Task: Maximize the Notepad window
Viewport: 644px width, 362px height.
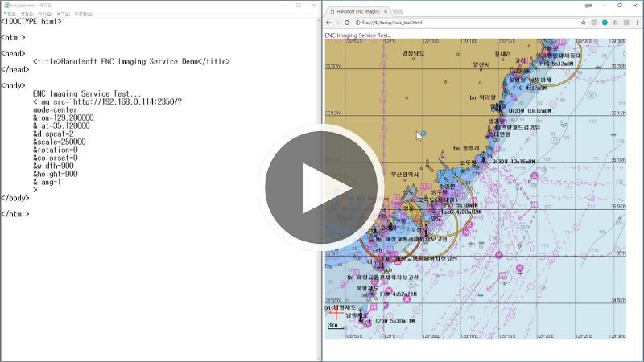Action: pyautogui.click(x=298, y=5)
